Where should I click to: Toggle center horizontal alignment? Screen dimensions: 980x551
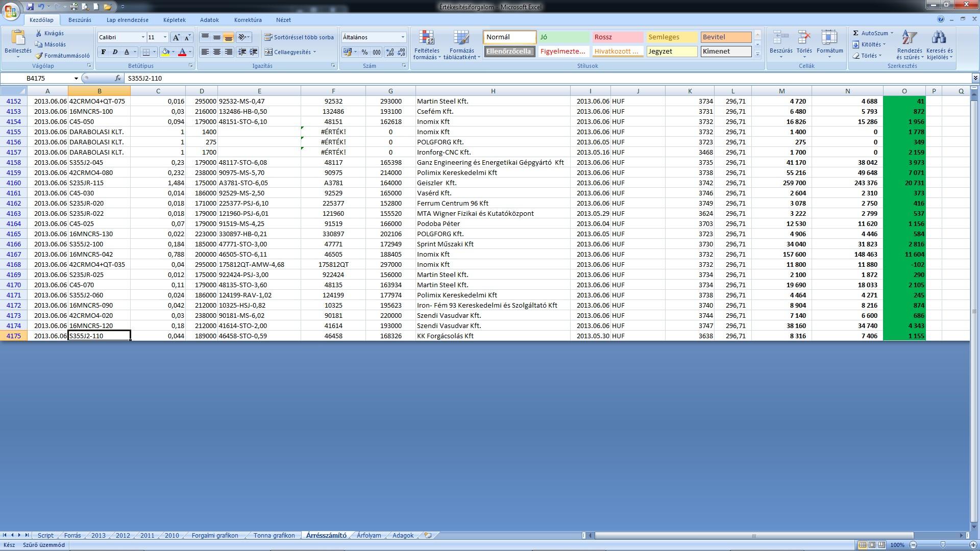[216, 52]
